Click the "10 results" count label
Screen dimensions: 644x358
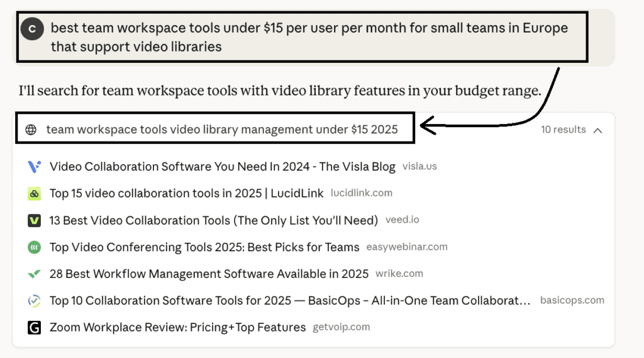[563, 130]
